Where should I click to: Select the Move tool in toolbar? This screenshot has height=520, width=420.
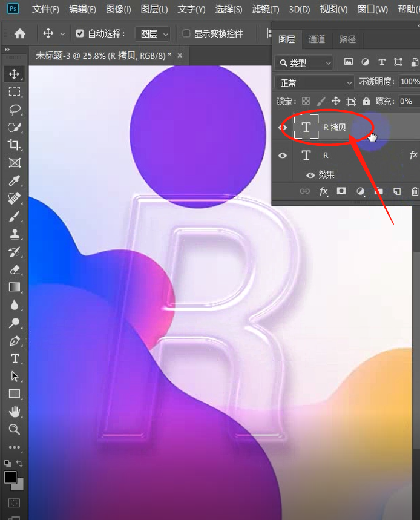14,74
